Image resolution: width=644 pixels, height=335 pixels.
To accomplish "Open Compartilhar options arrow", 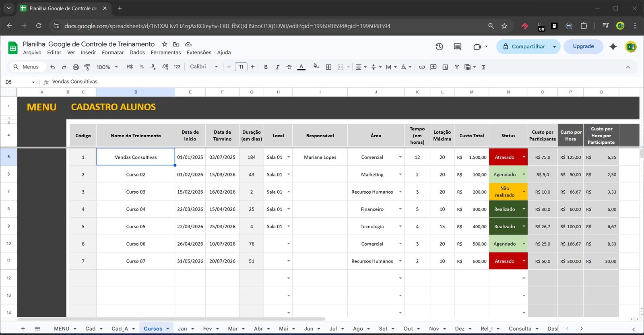I will pos(554,47).
